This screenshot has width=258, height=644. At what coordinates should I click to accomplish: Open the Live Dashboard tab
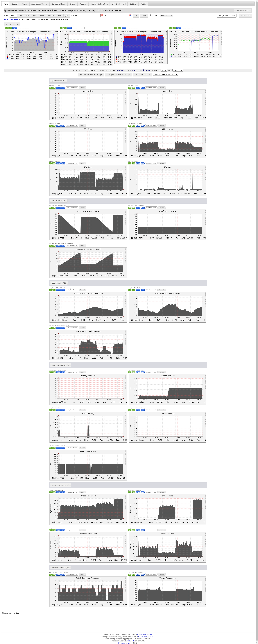(119, 4)
